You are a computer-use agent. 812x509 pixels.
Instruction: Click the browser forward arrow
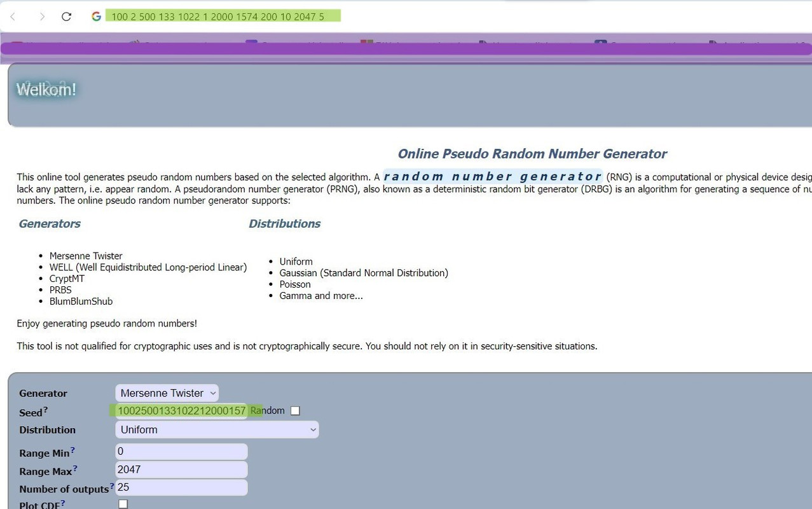click(42, 17)
